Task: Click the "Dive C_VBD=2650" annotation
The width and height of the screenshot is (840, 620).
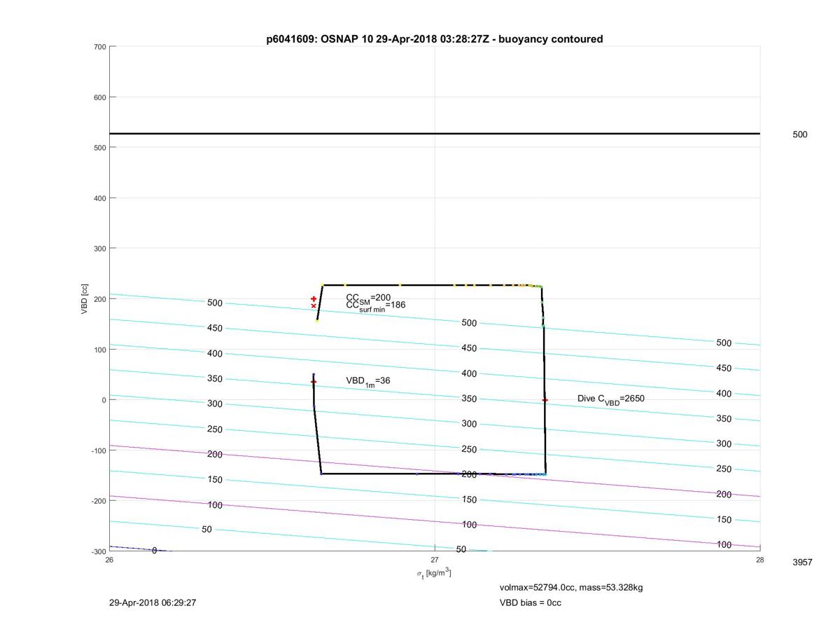Action: point(611,399)
